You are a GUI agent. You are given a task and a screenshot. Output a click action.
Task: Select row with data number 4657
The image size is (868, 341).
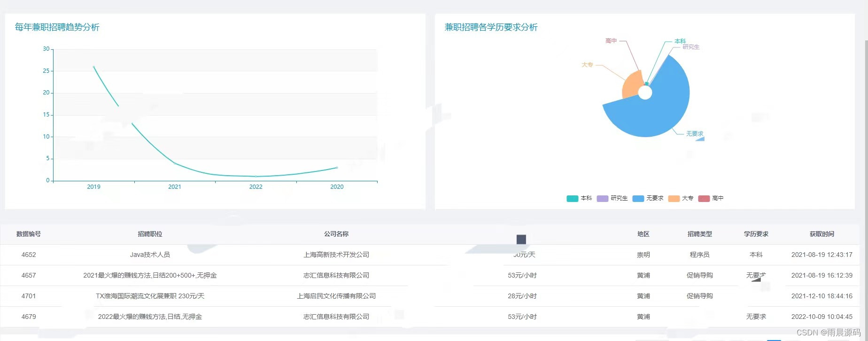pyautogui.click(x=430, y=275)
